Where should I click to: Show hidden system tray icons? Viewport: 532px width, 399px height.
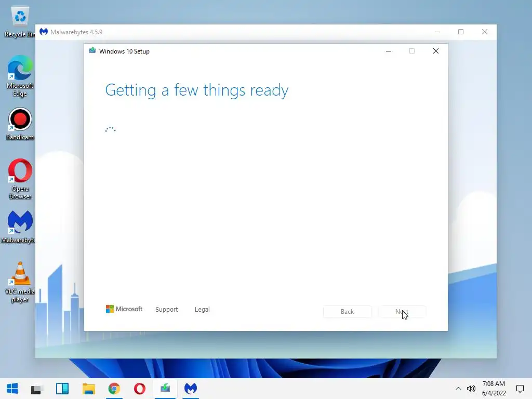coord(458,389)
